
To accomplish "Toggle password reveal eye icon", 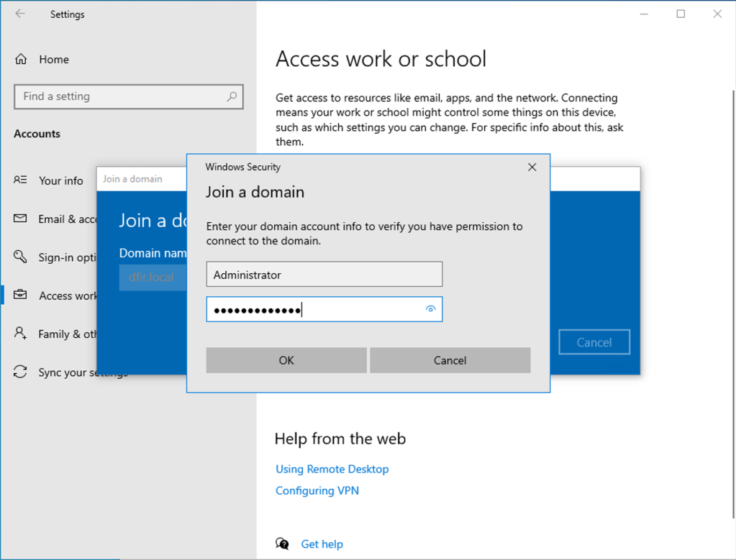I will (x=430, y=309).
